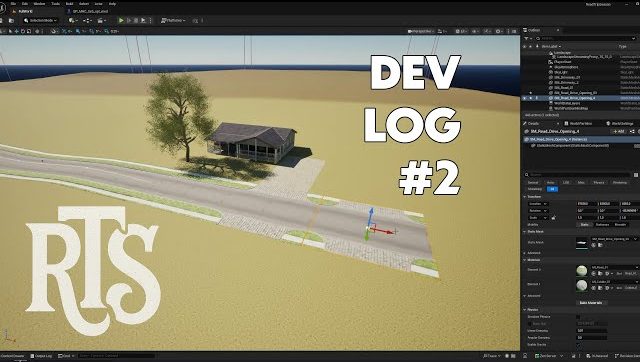Viewport: 640px width, 362px height.
Task: Collapse the Materials section
Action: tap(525, 260)
